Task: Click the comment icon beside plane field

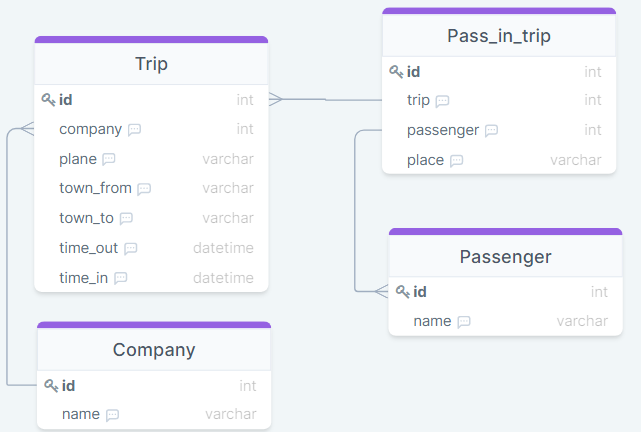Action: [x=109, y=159]
